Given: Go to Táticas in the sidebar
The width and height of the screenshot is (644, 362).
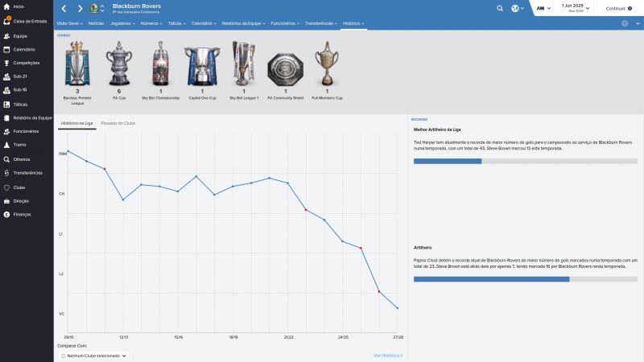Looking at the screenshot, I should click(20, 104).
